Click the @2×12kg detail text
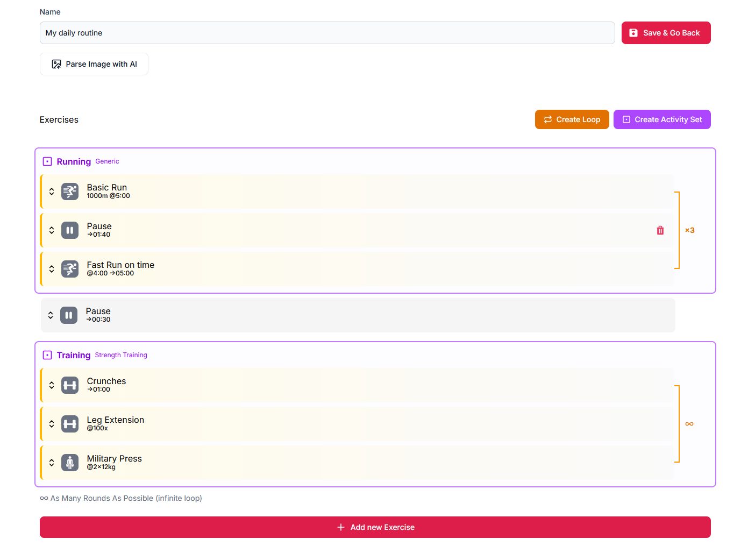 [101, 467]
